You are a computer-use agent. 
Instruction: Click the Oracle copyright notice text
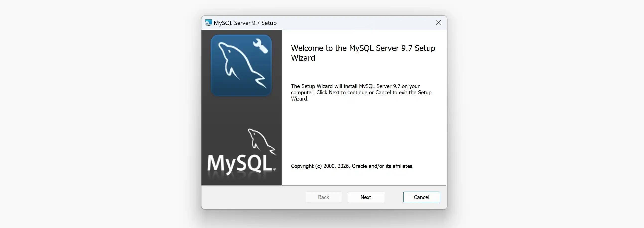click(x=352, y=166)
